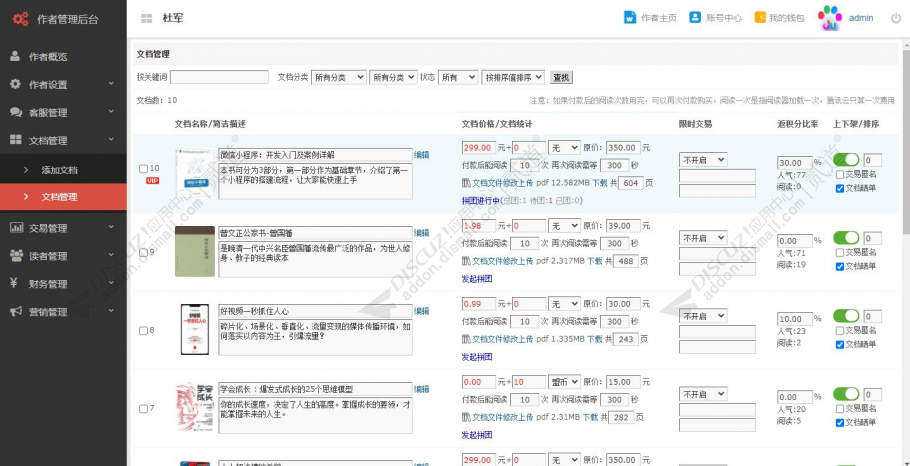Select checkbox for document 10
This screenshot has height=466, width=910.
coord(143,169)
